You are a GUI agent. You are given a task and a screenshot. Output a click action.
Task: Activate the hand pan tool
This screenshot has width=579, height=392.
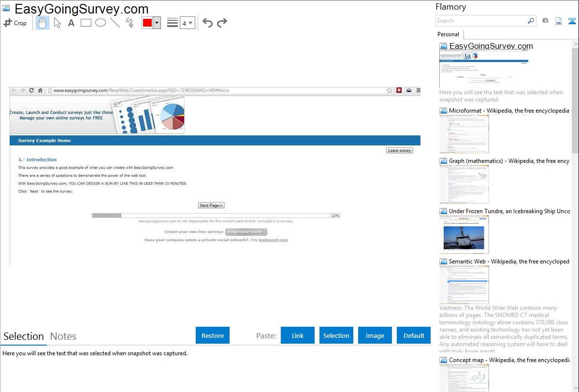[42, 23]
